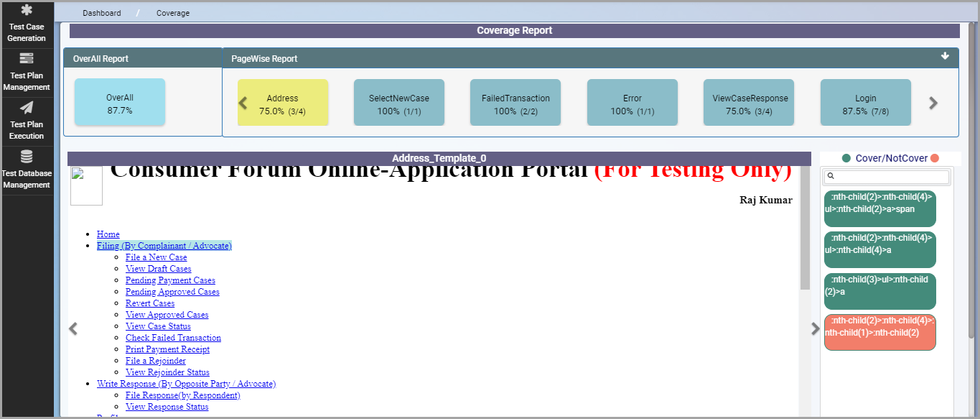The height and width of the screenshot is (419, 980).
Task: Open Test Case Generation sidebar icon
Action: tap(27, 11)
